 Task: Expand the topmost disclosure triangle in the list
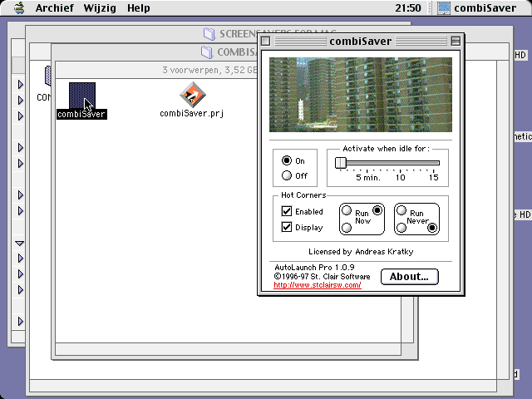click(20, 84)
